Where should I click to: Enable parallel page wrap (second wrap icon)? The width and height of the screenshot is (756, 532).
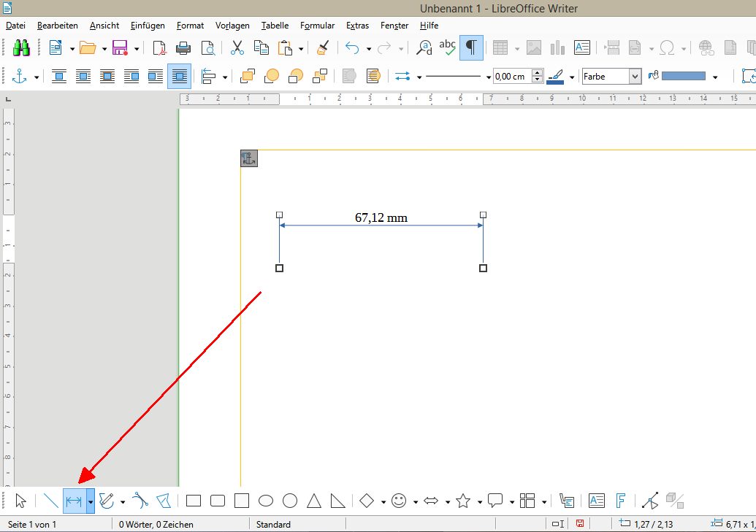tap(83, 76)
